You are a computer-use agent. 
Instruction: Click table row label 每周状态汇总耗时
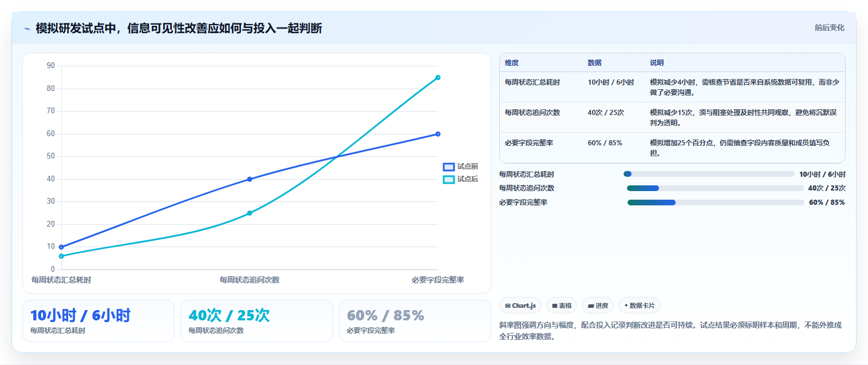click(532, 82)
